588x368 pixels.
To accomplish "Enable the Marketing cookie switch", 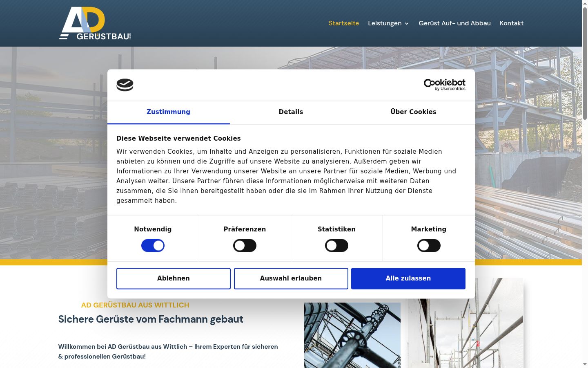I will 429,246.
